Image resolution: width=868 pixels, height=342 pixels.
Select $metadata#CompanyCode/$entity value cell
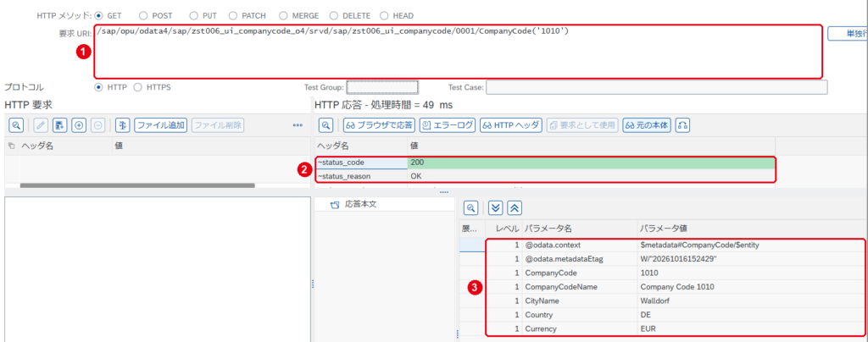click(x=751, y=245)
